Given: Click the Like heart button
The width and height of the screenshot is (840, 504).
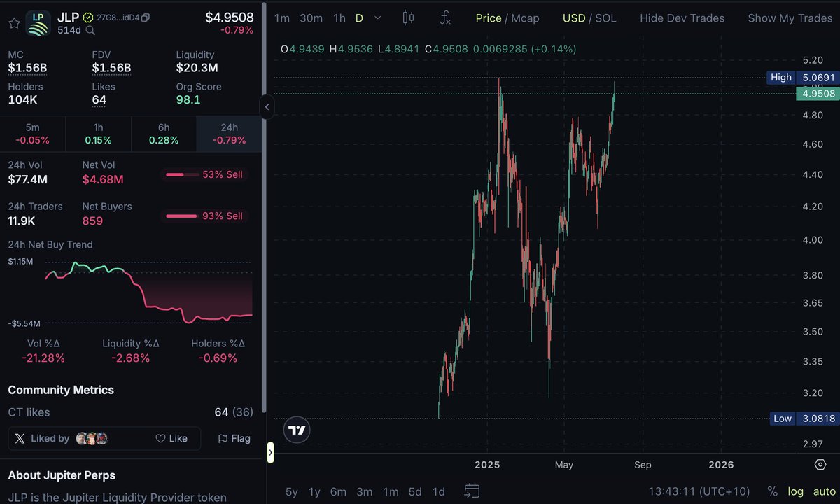Looking at the screenshot, I should point(171,438).
